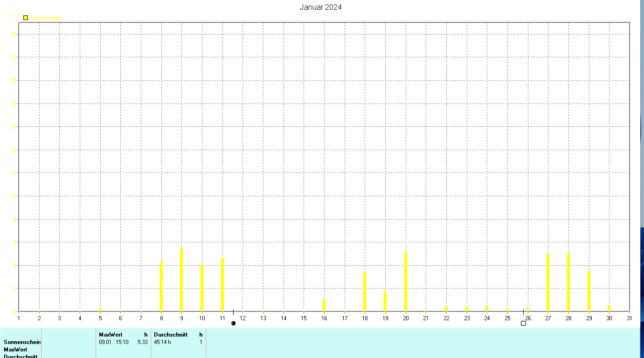This screenshot has width=644, height=358.
Task: Select x-axis day label 21
Action: (426, 318)
